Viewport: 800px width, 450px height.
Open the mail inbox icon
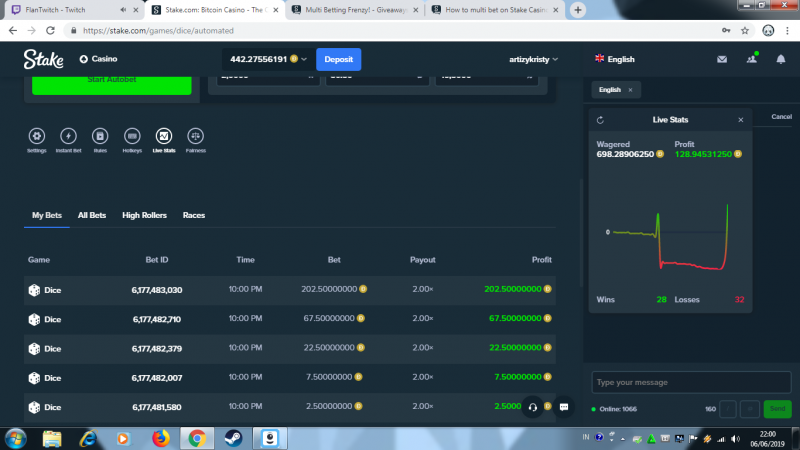(x=722, y=59)
